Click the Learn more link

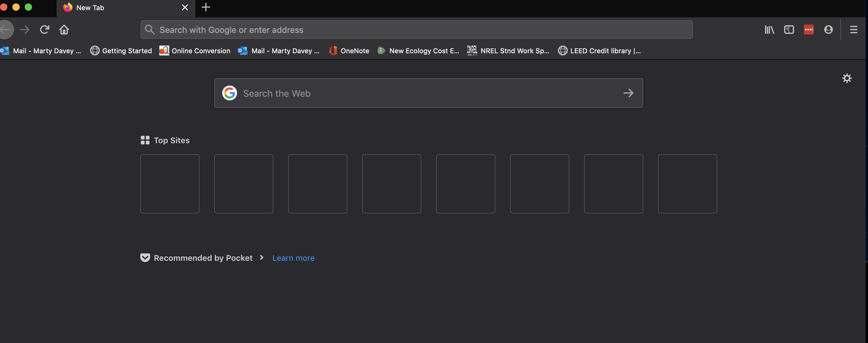pos(293,258)
